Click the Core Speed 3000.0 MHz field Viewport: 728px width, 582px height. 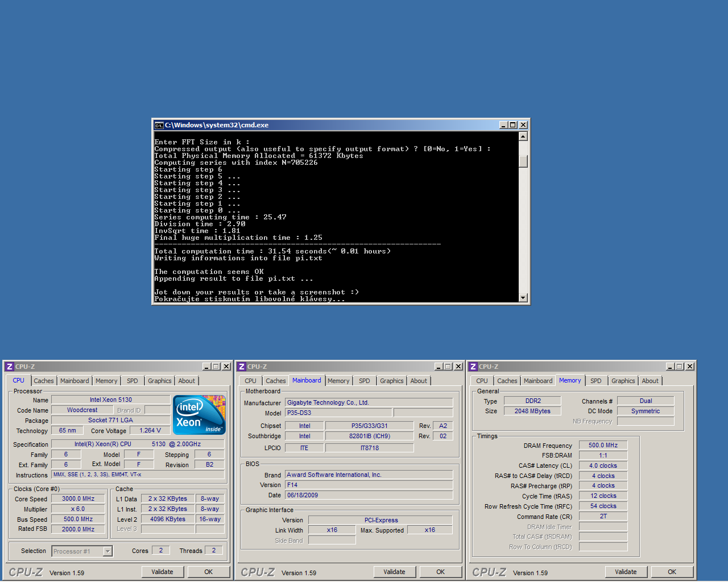tap(78, 498)
